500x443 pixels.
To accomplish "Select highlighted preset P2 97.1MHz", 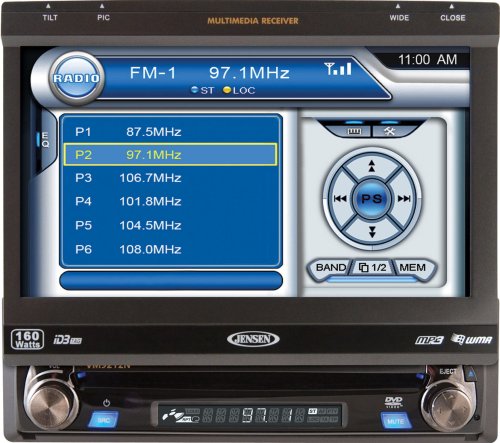I will [170, 155].
